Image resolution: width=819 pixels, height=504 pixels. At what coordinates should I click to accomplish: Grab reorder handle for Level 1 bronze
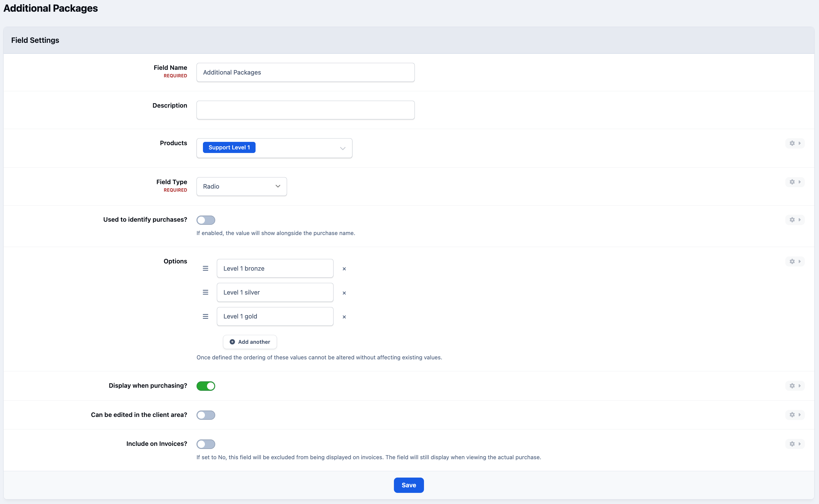pos(205,268)
